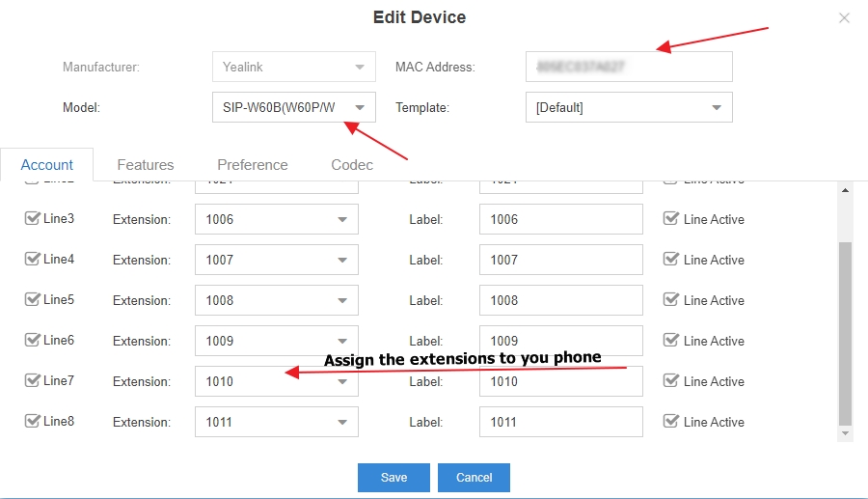Image resolution: width=868 pixels, height=499 pixels.
Task: Open Line3 extension 1006 dropdown
Action: coord(342,220)
